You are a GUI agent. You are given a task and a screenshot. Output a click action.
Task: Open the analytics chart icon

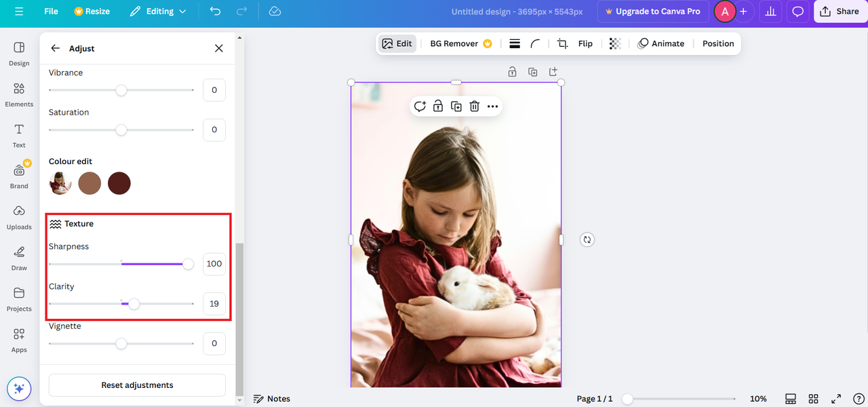pyautogui.click(x=770, y=12)
